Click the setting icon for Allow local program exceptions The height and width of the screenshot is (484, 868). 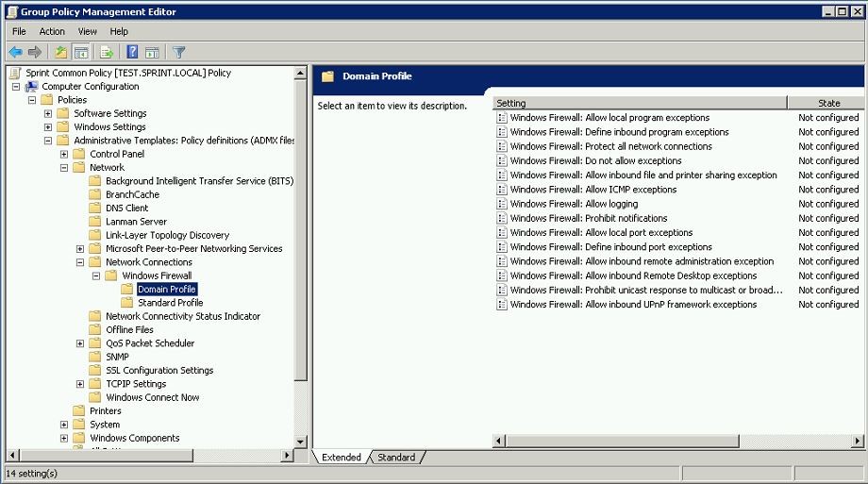tap(502, 117)
